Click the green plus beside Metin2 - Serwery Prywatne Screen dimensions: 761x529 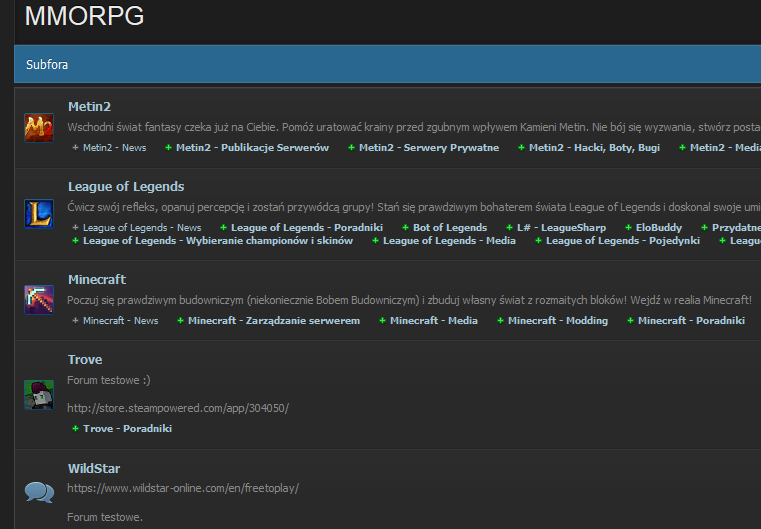(x=351, y=148)
